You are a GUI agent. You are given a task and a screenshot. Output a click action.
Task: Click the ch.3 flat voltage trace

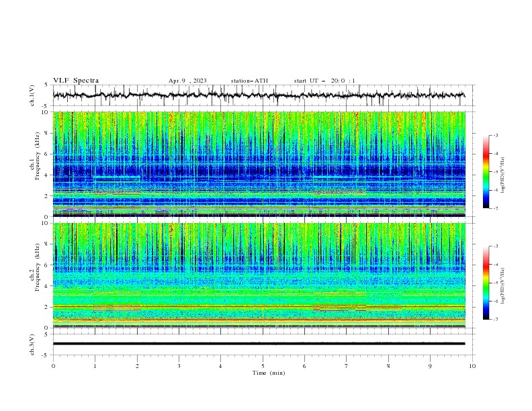pyautogui.click(x=259, y=344)
